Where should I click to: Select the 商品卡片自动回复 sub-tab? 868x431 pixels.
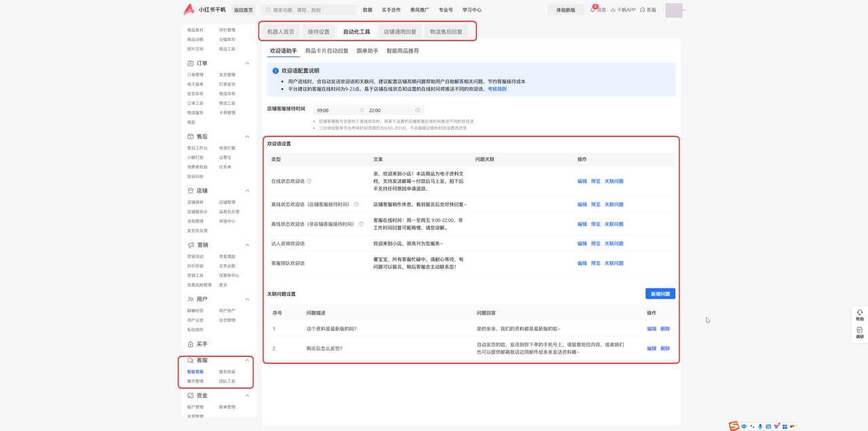326,51
